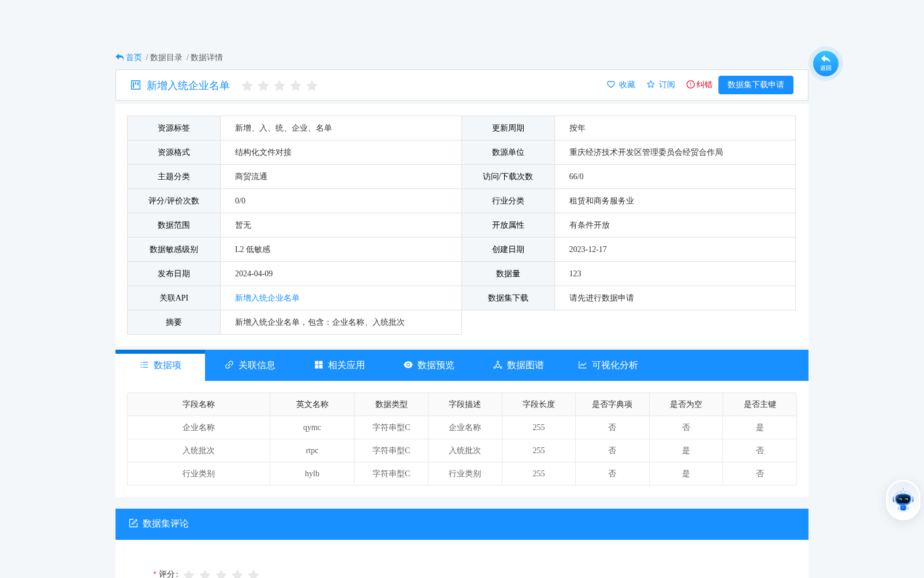
Task: Click the 数据集下载申请 button
Action: point(756,85)
